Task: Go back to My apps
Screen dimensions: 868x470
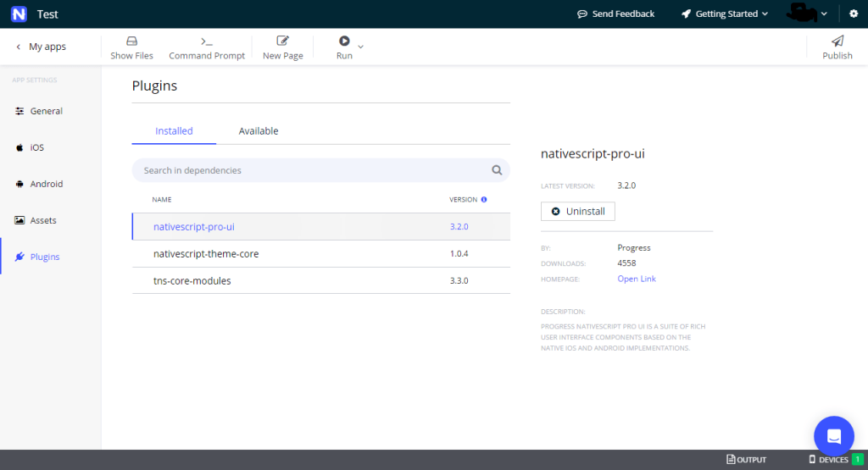Action: pos(41,47)
